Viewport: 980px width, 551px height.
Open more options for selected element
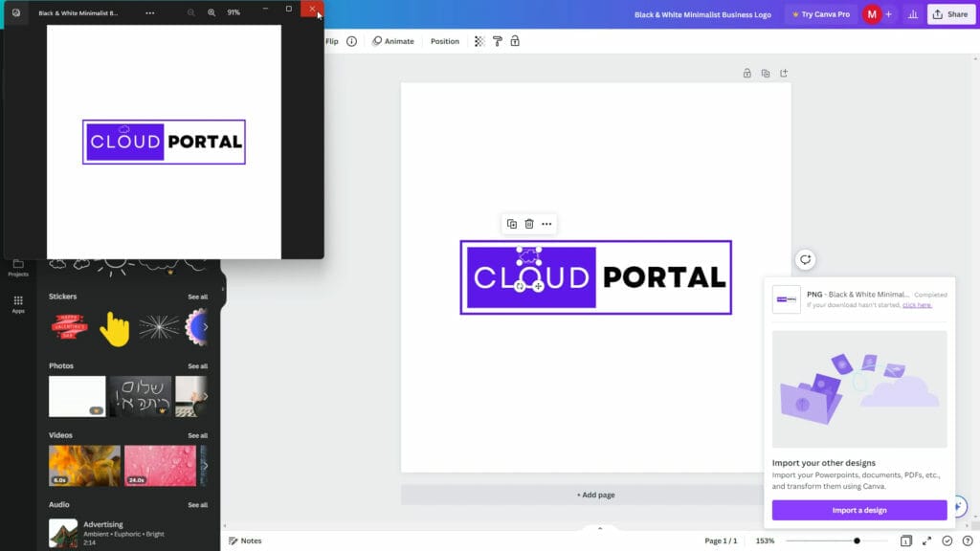pos(546,223)
